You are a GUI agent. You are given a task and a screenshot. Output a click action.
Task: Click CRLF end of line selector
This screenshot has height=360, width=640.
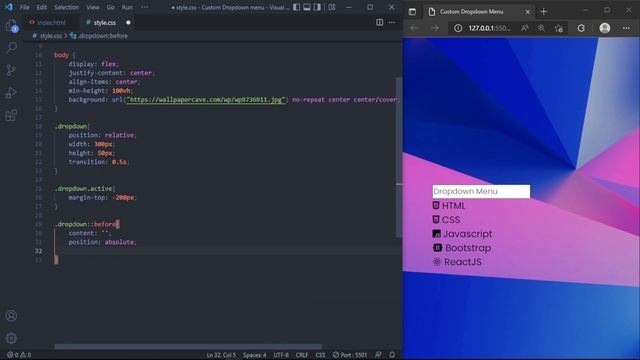tap(302, 355)
